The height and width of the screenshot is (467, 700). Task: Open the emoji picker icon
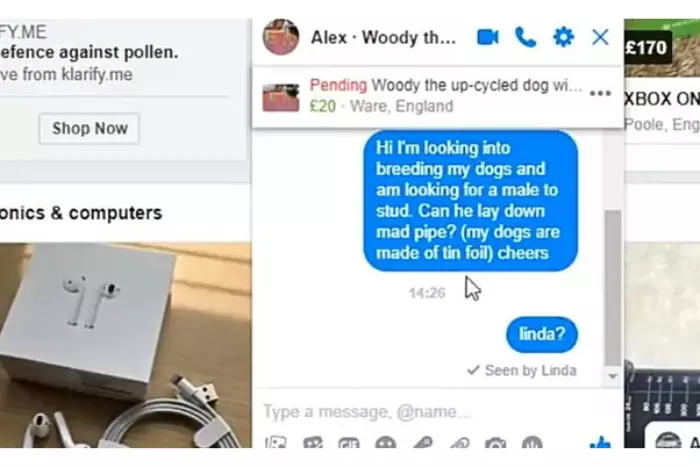[386, 443]
